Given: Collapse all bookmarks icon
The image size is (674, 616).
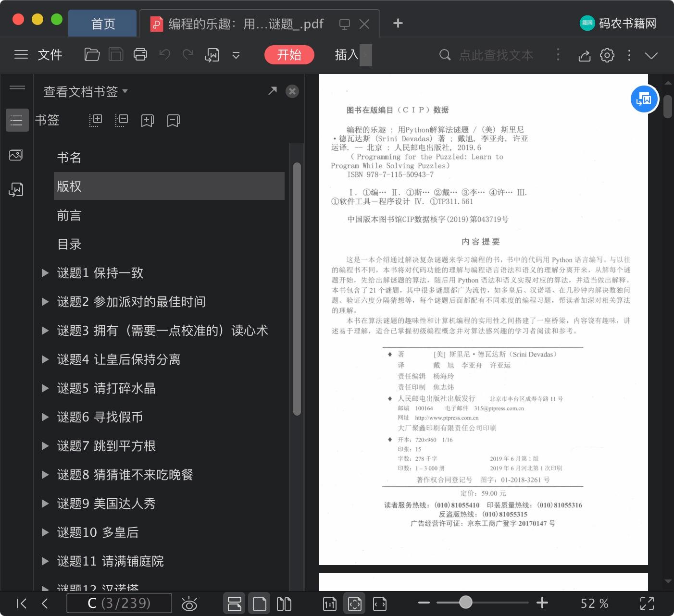Looking at the screenshot, I should click(x=122, y=120).
